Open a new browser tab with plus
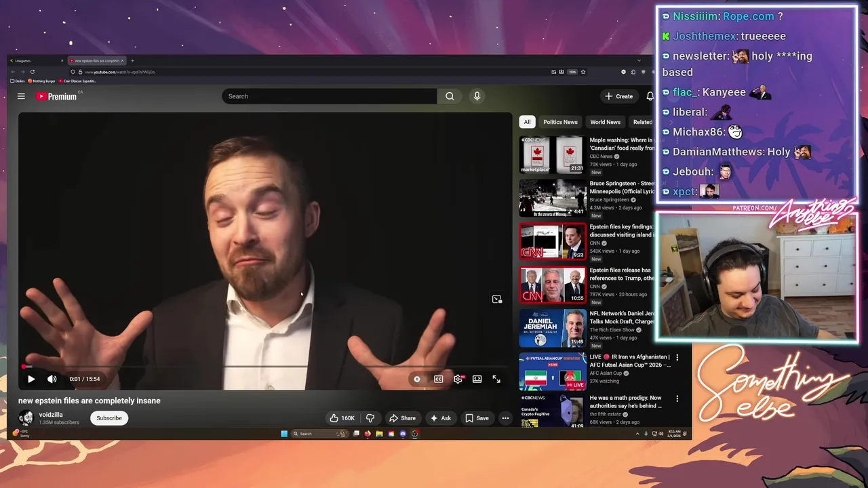 point(132,61)
